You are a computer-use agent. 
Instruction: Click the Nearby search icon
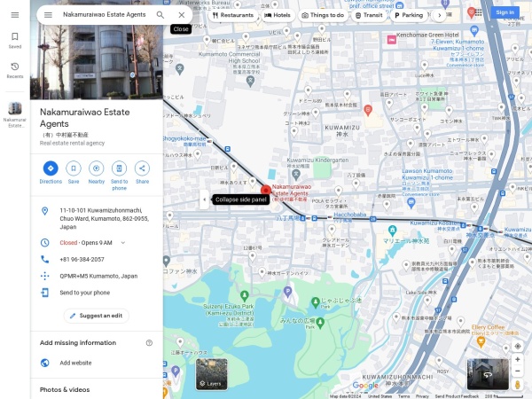pyautogui.click(x=96, y=168)
